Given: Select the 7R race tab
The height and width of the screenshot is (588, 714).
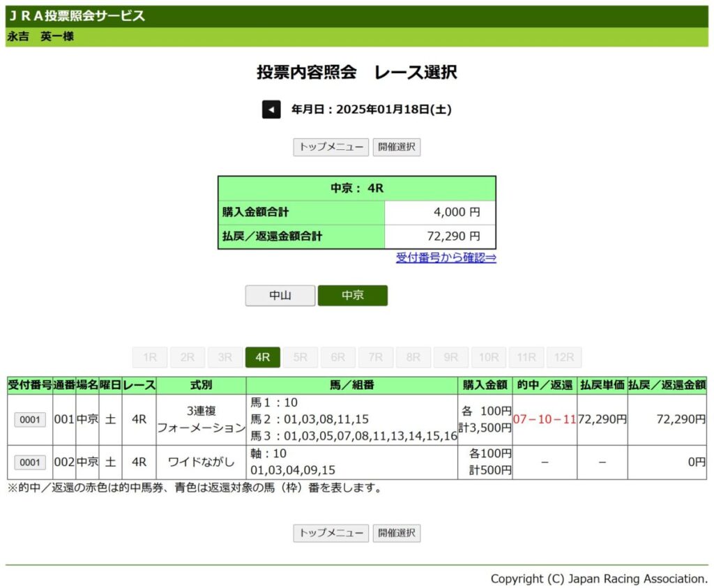Looking at the screenshot, I should point(376,358).
